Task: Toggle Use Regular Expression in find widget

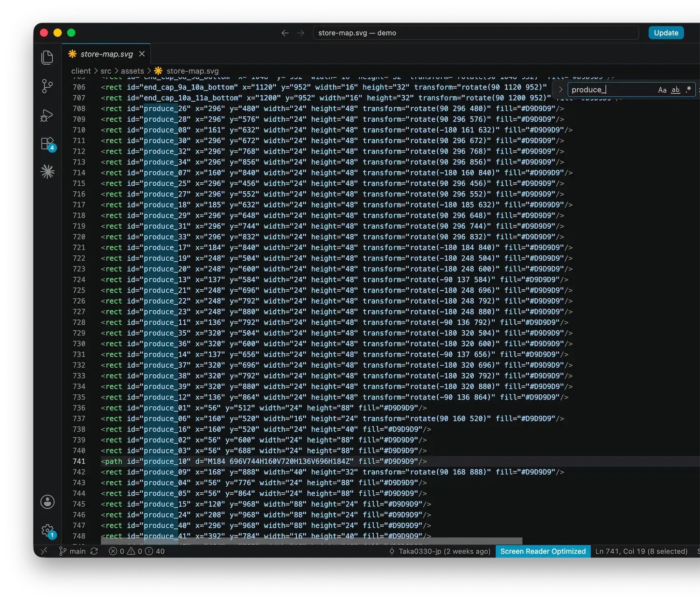Action: click(688, 90)
